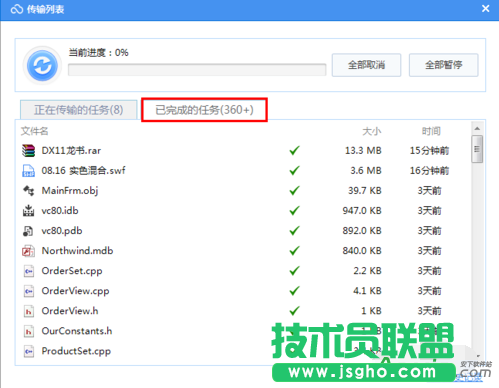Select file name ProductSet.cpp
The height and width of the screenshot is (388, 499).
(76, 351)
